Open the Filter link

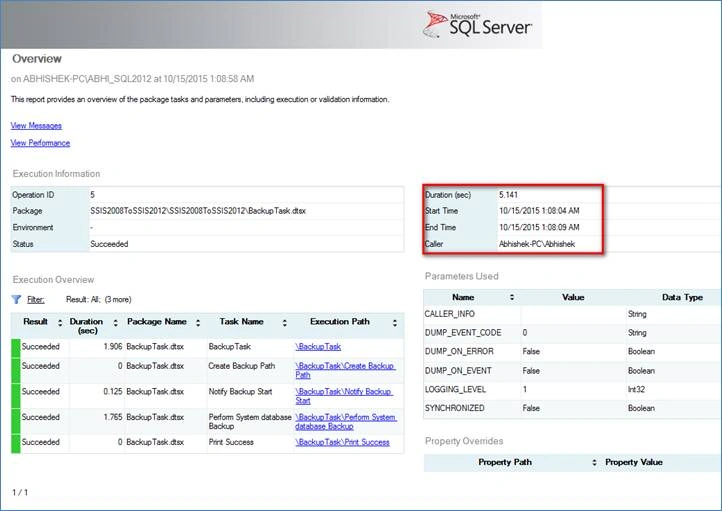click(35, 300)
